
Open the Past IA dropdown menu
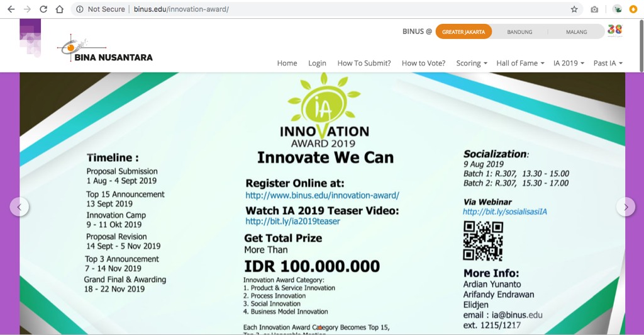[608, 63]
